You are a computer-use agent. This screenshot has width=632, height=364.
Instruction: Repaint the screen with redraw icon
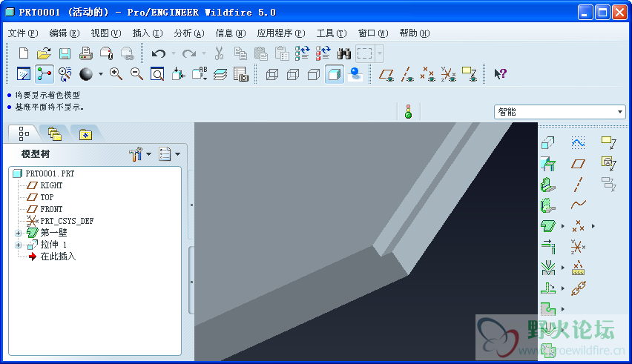click(24, 74)
